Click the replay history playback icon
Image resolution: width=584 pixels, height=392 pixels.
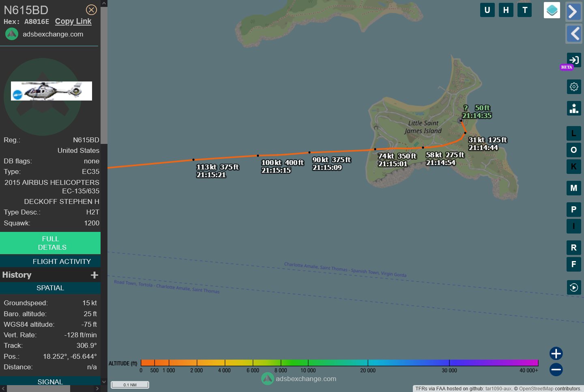[x=573, y=287]
